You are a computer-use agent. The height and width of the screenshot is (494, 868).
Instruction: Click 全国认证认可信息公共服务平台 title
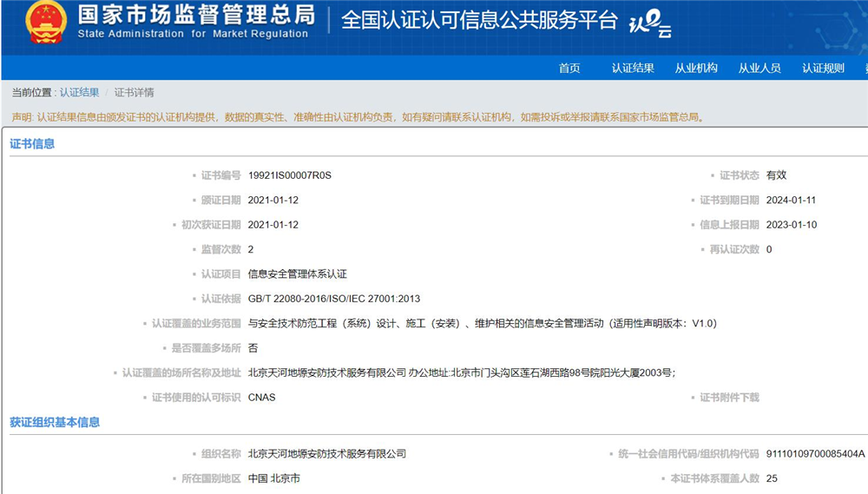[479, 21]
